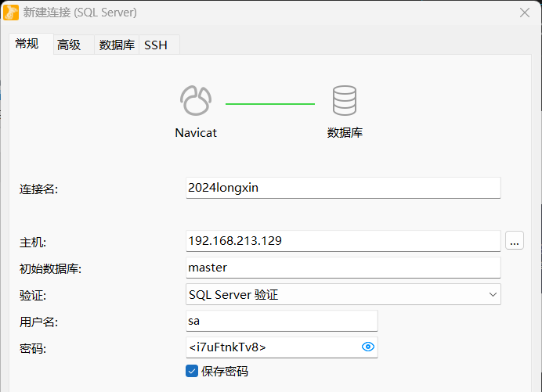Image resolution: width=542 pixels, height=392 pixels.
Task: Click the 密码: label
Action: pos(33,349)
